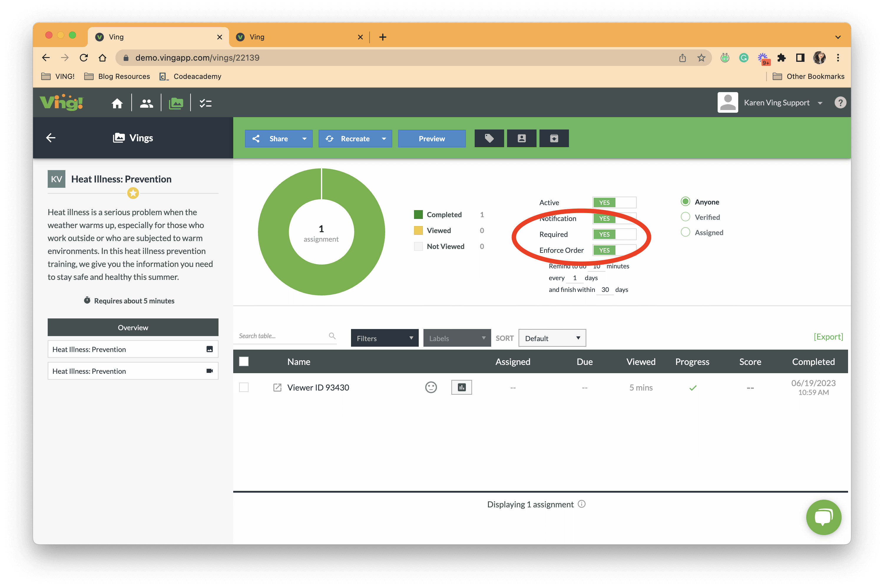The width and height of the screenshot is (884, 588).
Task: Click the home navigation icon in header
Action: pos(117,103)
